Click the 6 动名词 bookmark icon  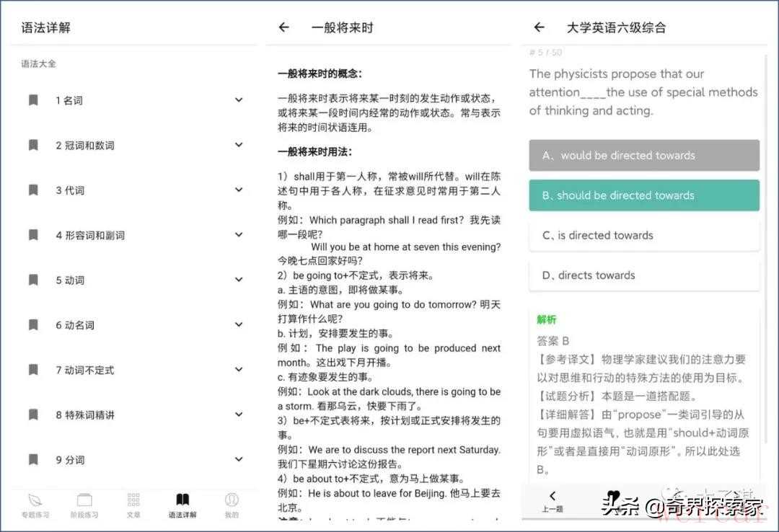pyautogui.click(x=33, y=325)
